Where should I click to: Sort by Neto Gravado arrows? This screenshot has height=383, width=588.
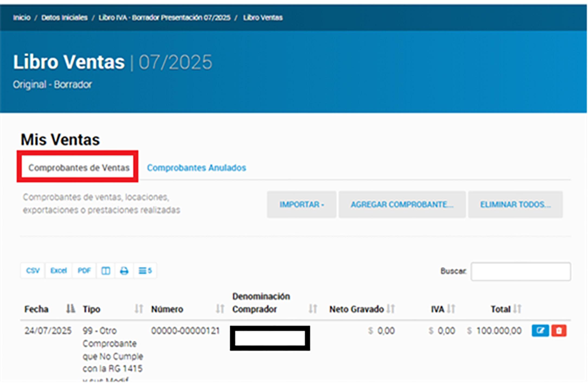pos(391,309)
